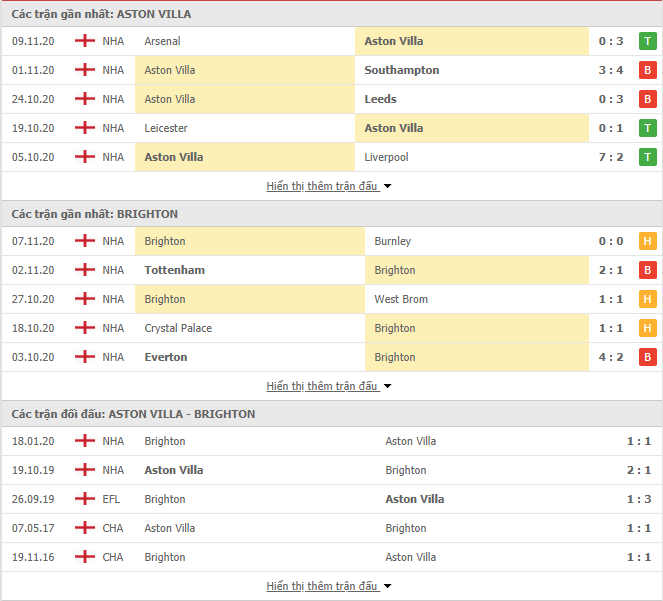Screen dimensions: 663x601
Task: Click the red B badge for Southampton match
Action: coord(647,70)
